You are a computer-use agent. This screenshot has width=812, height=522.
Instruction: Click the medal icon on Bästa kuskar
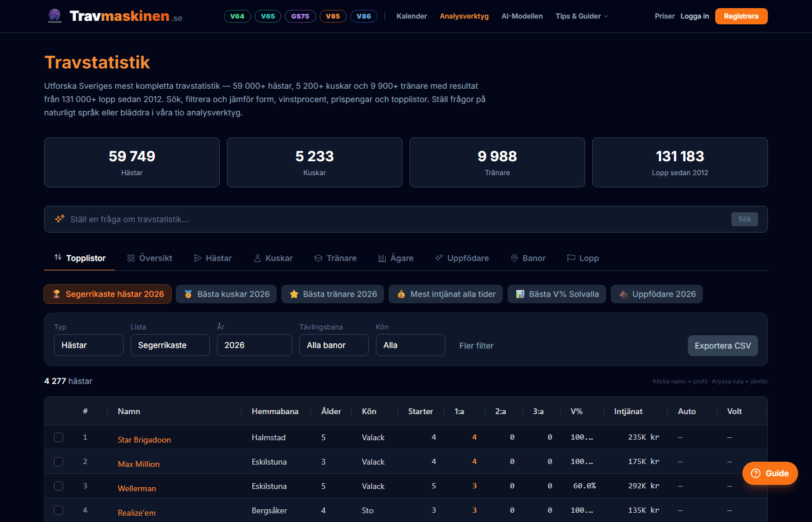[188, 294]
